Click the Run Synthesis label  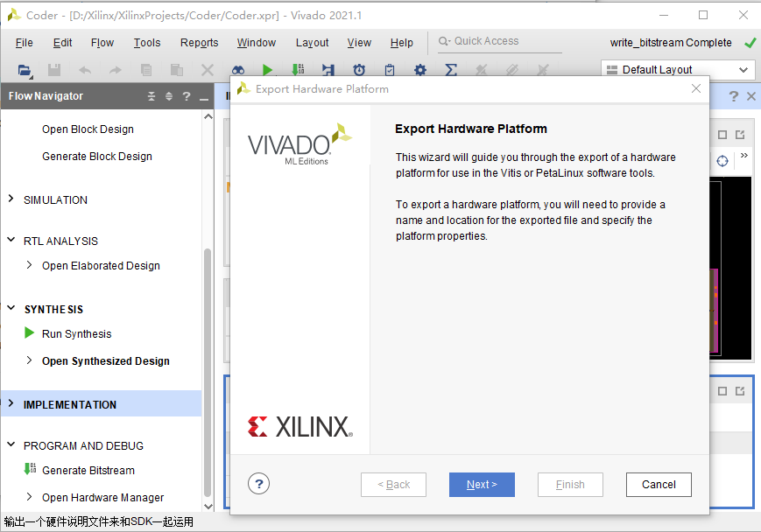pos(77,333)
